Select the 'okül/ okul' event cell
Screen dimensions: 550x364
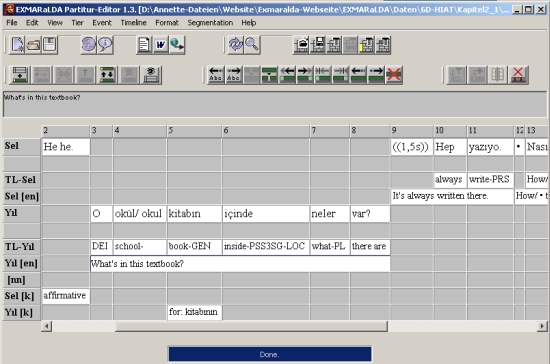pos(140,214)
